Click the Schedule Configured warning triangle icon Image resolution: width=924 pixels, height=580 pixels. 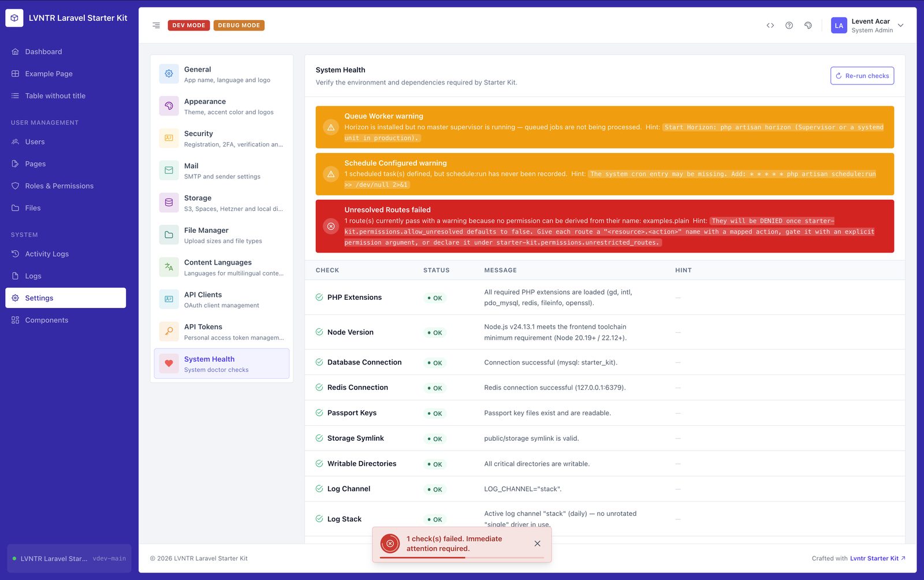[331, 174]
